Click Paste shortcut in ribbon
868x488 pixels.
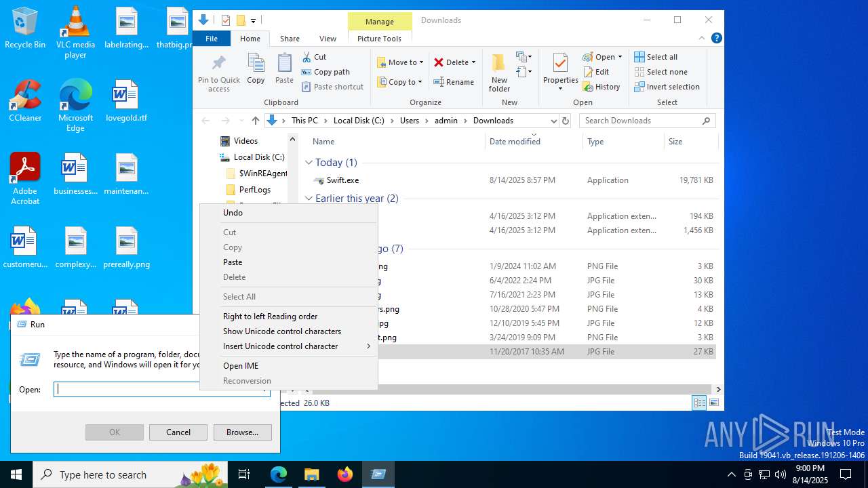click(332, 87)
